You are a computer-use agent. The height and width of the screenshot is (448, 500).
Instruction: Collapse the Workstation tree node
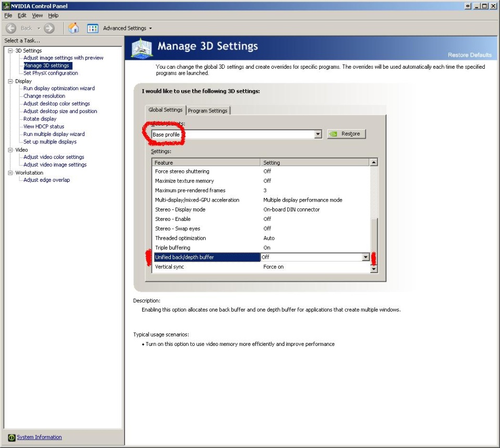(10, 173)
